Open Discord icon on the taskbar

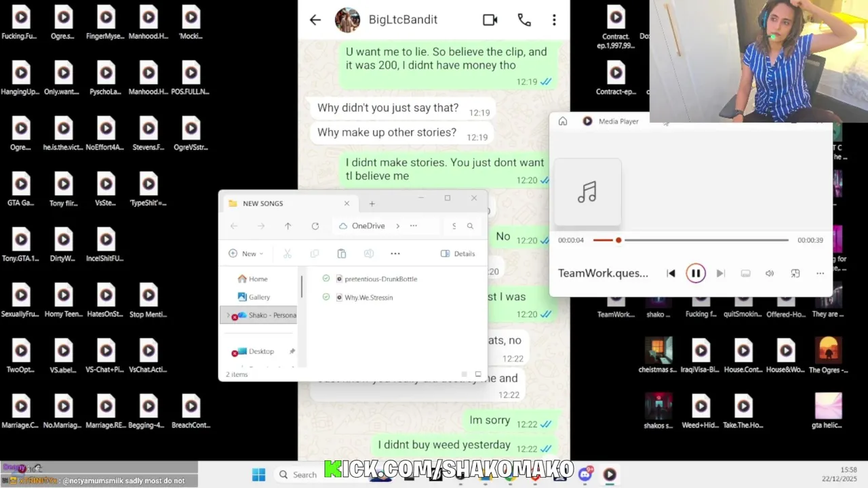(x=585, y=474)
